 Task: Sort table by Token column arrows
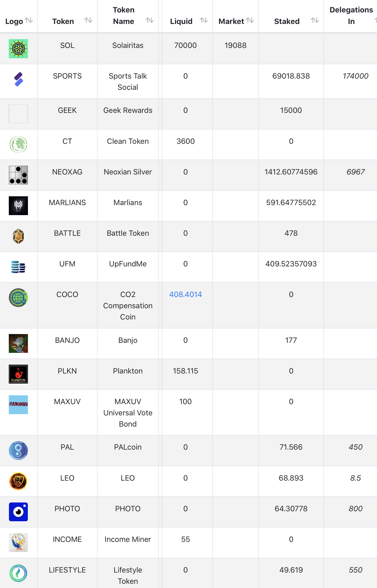(88, 20)
